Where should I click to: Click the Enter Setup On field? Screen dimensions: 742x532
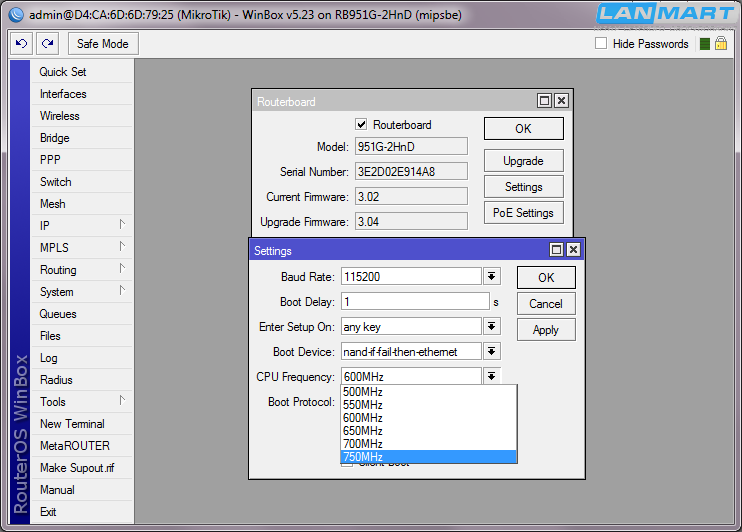(411, 326)
